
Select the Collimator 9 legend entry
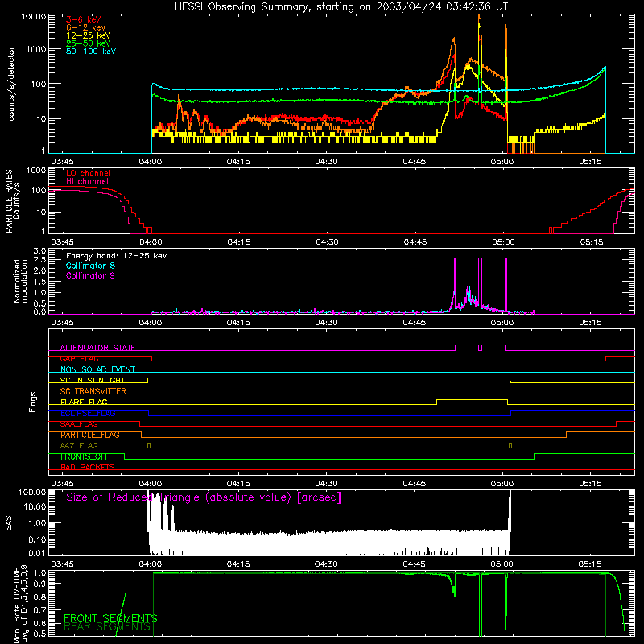[x=90, y=275]
